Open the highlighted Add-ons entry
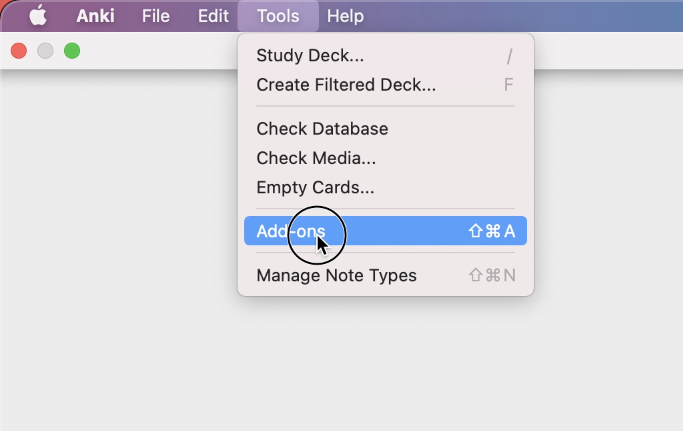 click(x=385, y=231)
